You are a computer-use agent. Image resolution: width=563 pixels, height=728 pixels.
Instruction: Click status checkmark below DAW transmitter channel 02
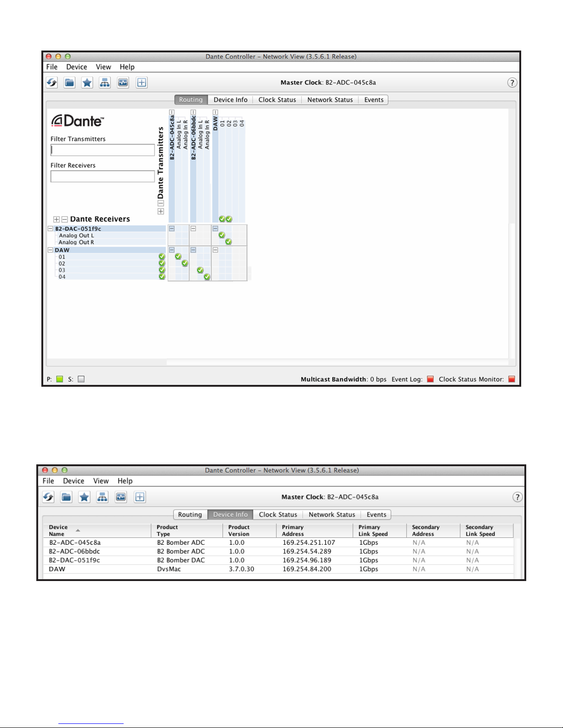click(x=229, y=219)
